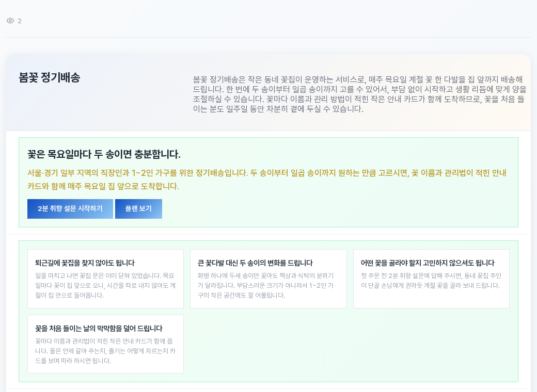Screen dimensions: 537x392
Task: Click the intro paragraph starting 봄꽃 정기배송은 작은 동네 꽃집이
Action: [359, 94]
